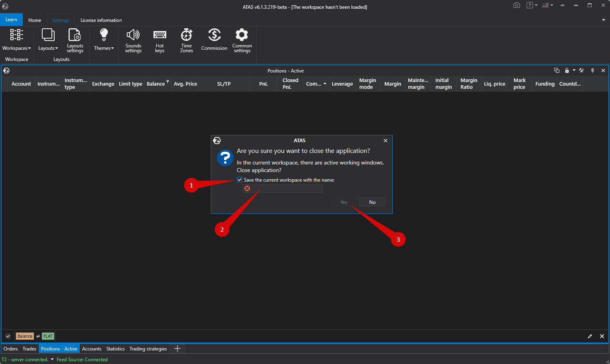
Task: Collapse the ribbon with top-right arrow
Action: click(x=603, y=20)
